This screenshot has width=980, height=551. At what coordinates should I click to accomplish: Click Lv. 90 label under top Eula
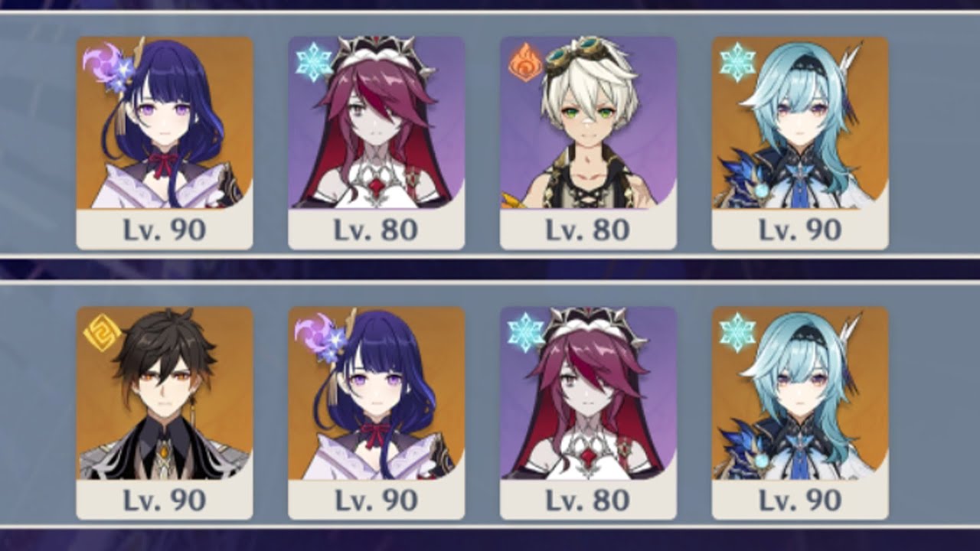click(800, 230)
